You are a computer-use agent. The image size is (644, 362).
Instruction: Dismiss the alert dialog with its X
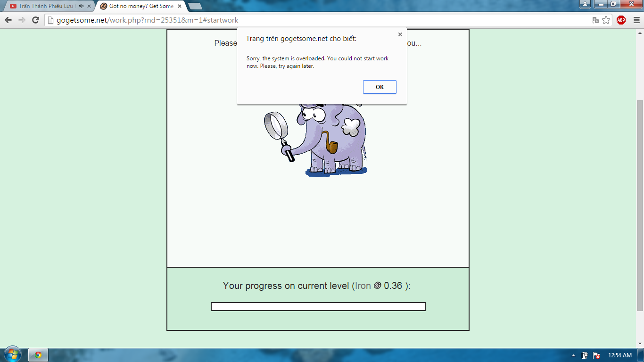pos(400,34)
